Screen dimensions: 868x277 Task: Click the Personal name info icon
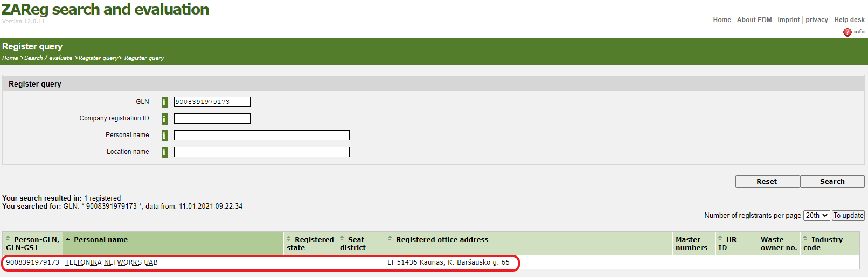[x=164, y=136]
